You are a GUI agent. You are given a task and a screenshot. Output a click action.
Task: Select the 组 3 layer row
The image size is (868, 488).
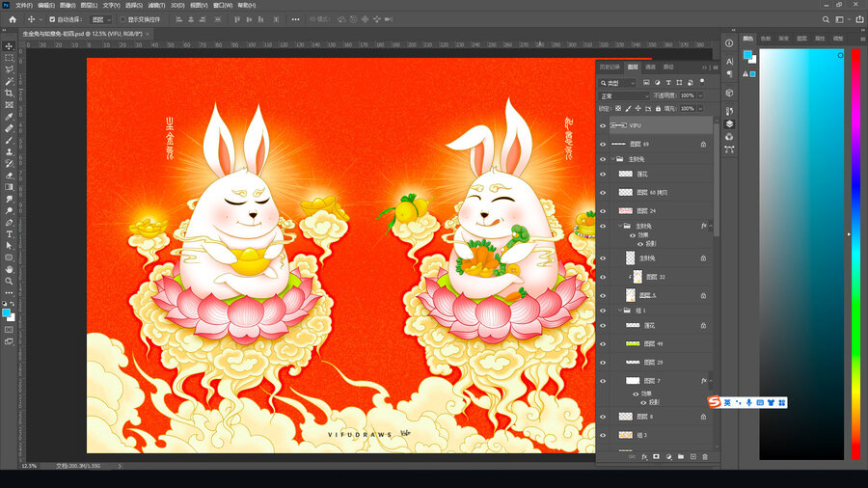(661, 435)
